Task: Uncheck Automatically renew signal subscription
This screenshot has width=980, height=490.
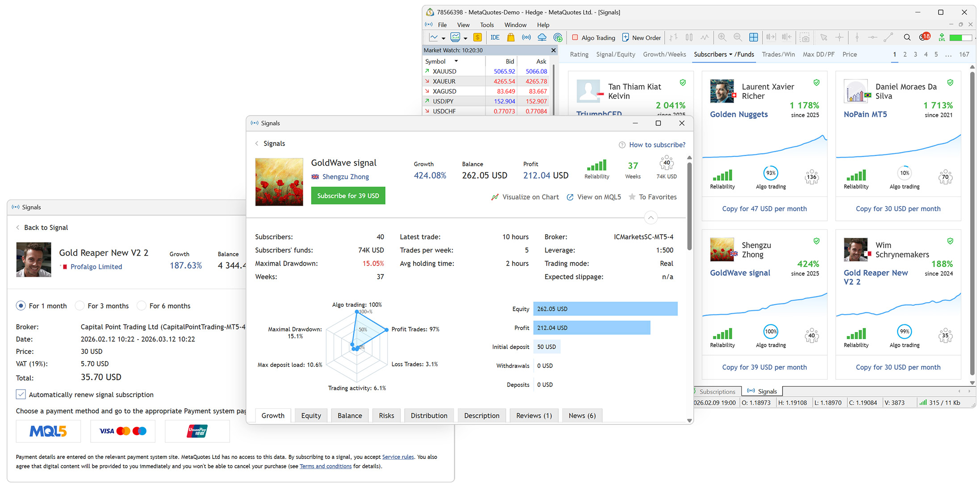Action: 21,394
